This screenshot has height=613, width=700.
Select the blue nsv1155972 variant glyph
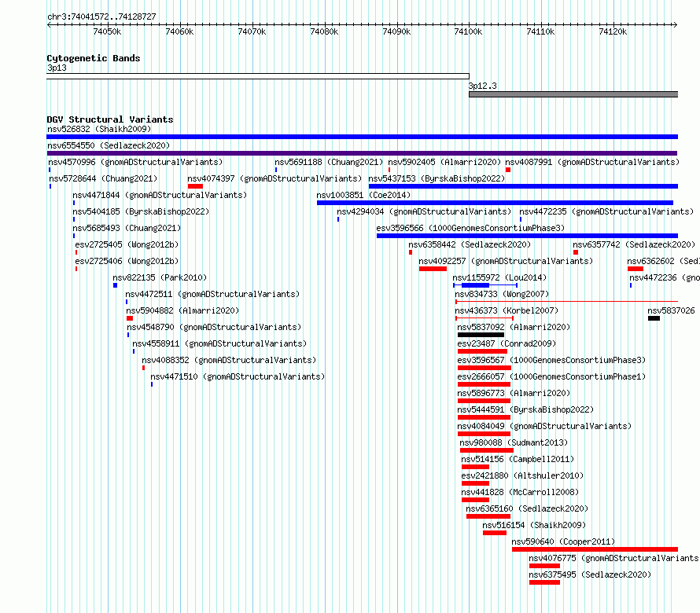click(485, 285)
